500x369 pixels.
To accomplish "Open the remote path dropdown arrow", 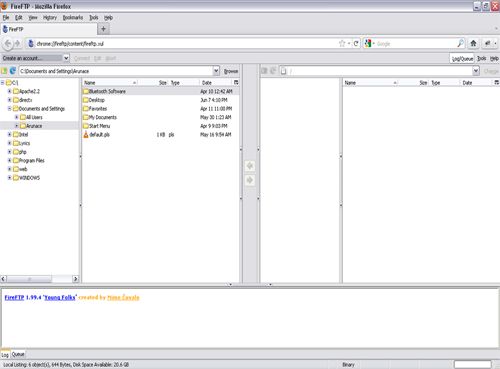I will [476, 71].
